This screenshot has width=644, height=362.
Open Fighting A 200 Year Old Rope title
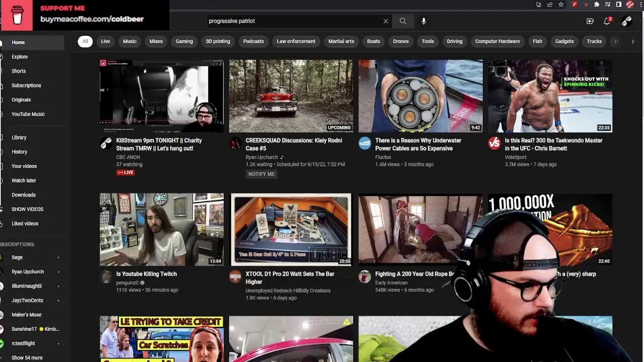tap(415, 274)
